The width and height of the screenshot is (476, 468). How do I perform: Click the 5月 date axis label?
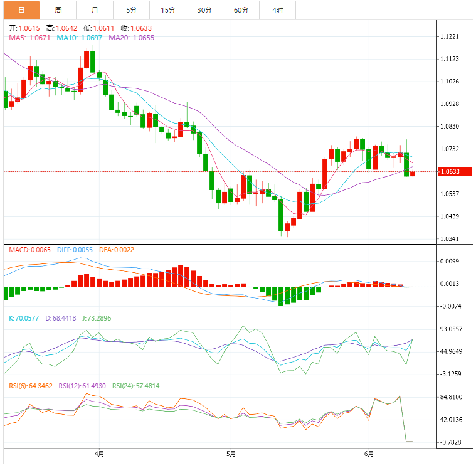coord(231,454)
